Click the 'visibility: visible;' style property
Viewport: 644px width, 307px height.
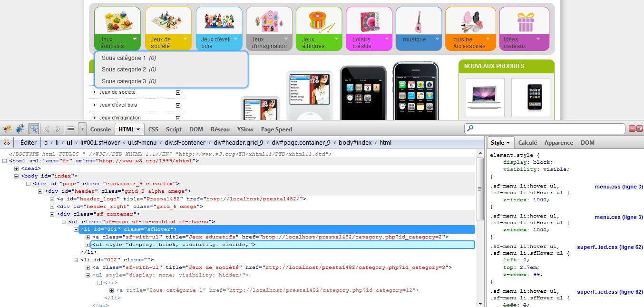536,169
